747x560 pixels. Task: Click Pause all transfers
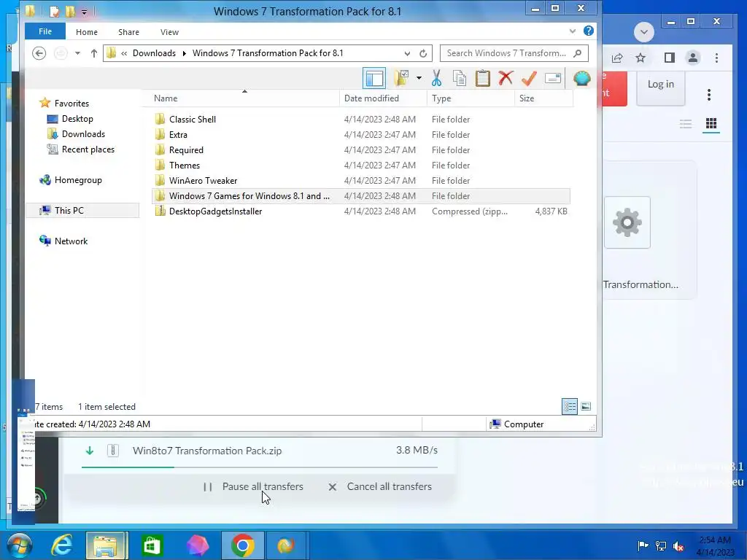pos(253,486)
